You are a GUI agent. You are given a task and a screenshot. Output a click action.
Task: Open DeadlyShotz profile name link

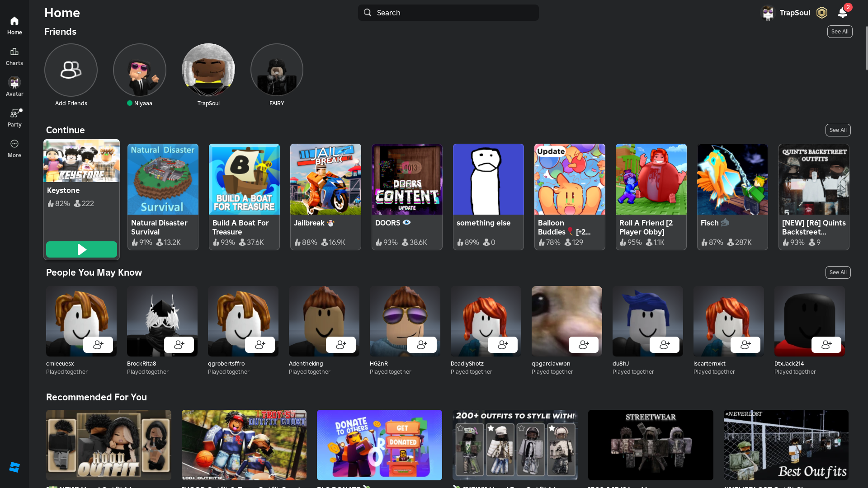pyautogui.click(x=467, y=364)
